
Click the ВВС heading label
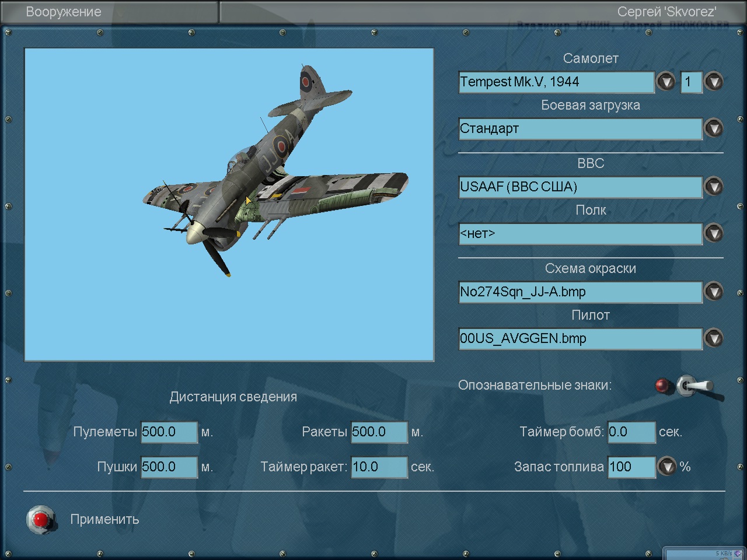pyautogui.click(x=591, y=163)
